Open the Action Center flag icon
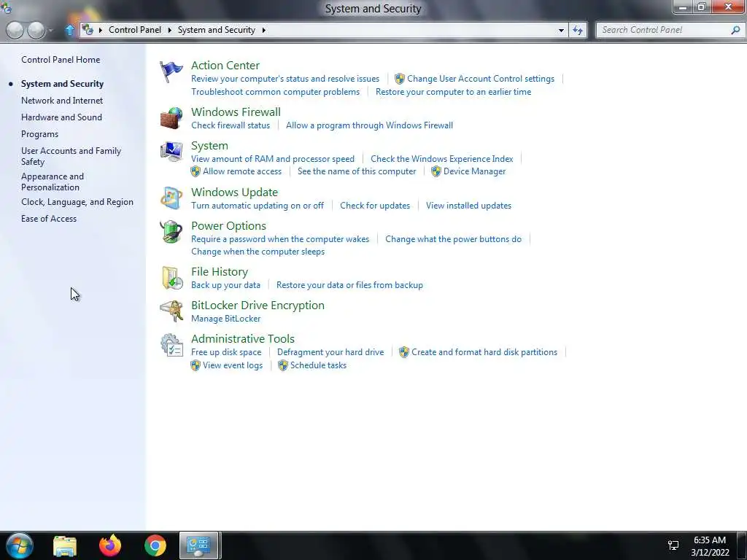Image resolution: width=747 pixels, height=560 pixels. tap(171, 72)
